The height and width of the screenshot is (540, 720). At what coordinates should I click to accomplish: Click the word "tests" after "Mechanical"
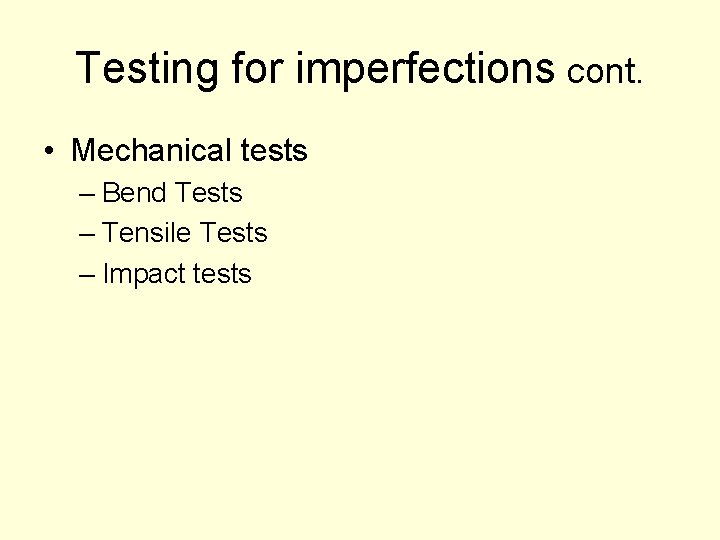click(274, 151)
